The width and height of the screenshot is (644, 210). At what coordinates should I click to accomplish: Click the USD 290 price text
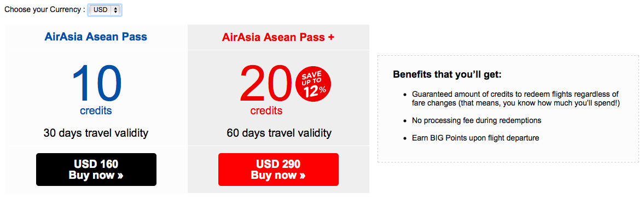[x=279, y=165]
